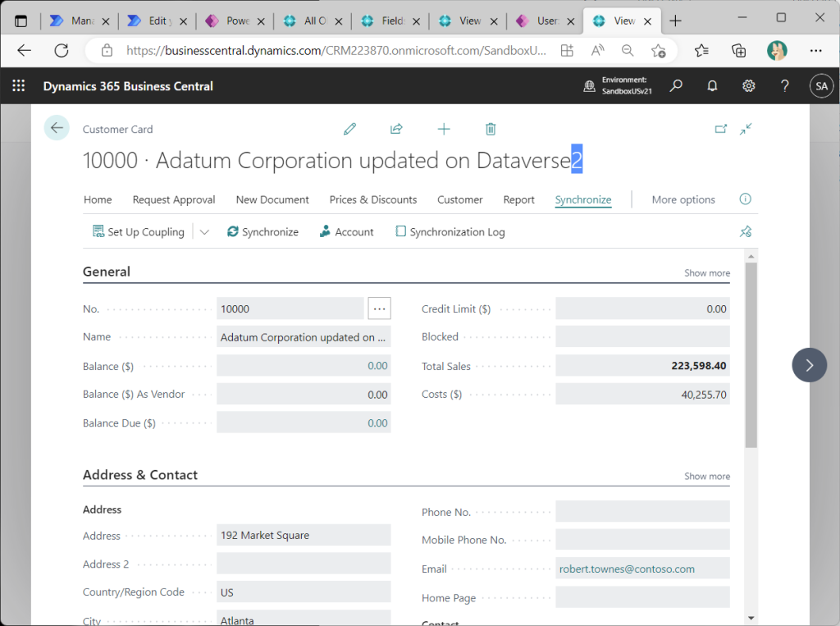This screenshot has height=626, width=840.
Task: Open the card in a new window icon
Action: (x=721, y=129)
